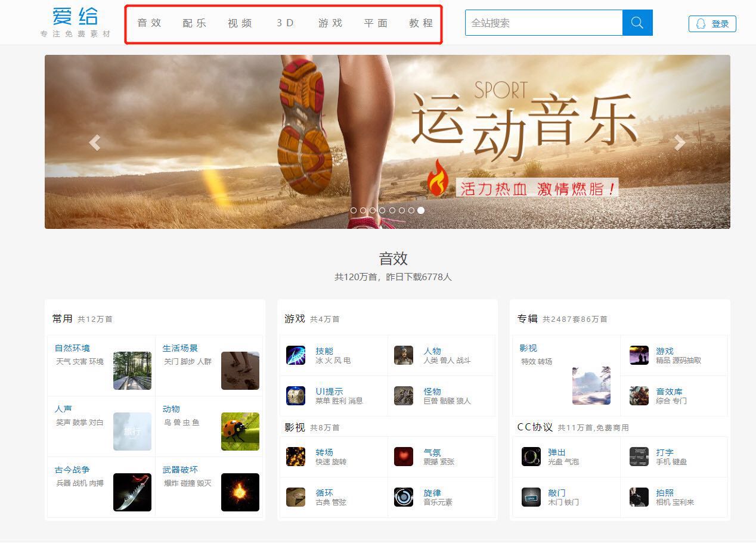
Task: Click the 打字 keyboard typing icon
Action: pos(639,457)
